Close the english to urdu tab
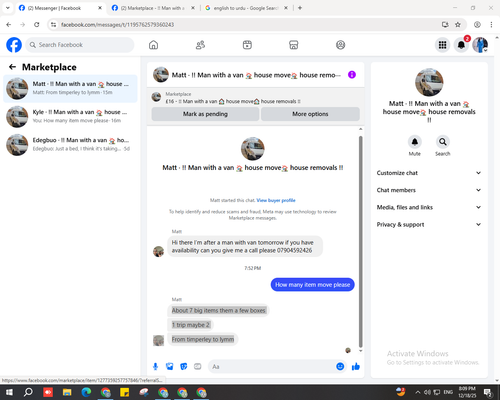 [286, 8]
